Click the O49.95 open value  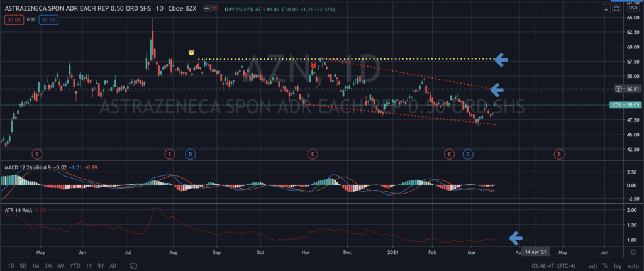[x=233, y=9]
